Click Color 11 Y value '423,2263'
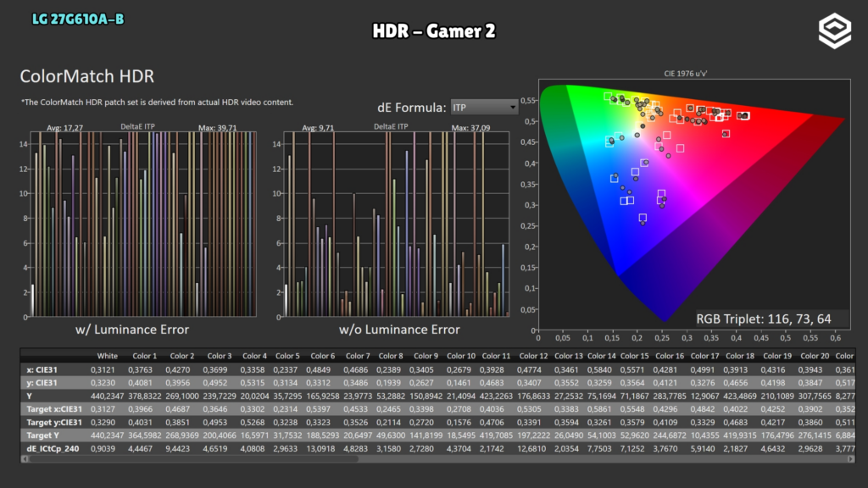The height and width of the screenshot is (488, 868). [495, 396]
